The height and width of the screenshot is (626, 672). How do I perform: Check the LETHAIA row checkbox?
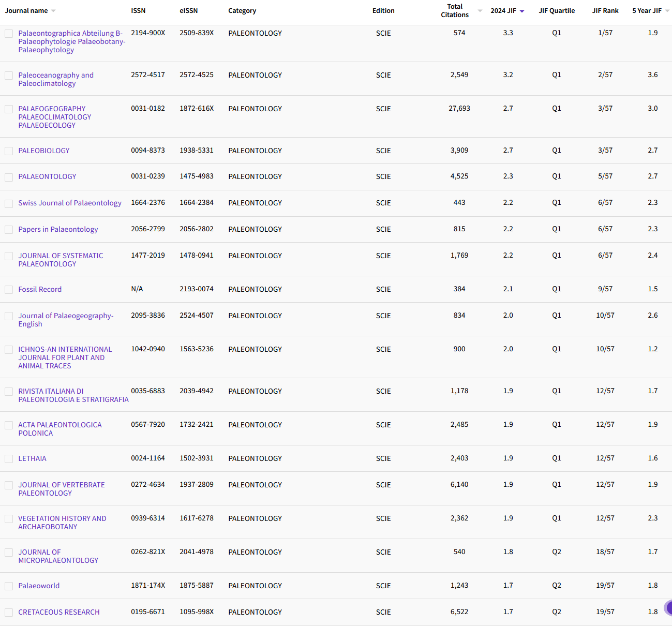(9, 459)
